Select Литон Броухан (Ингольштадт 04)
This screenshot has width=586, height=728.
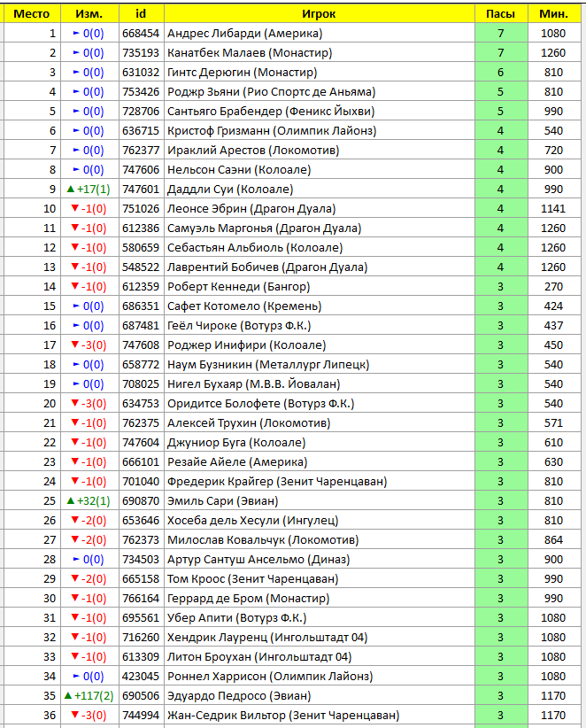click(x=320, y=657)
